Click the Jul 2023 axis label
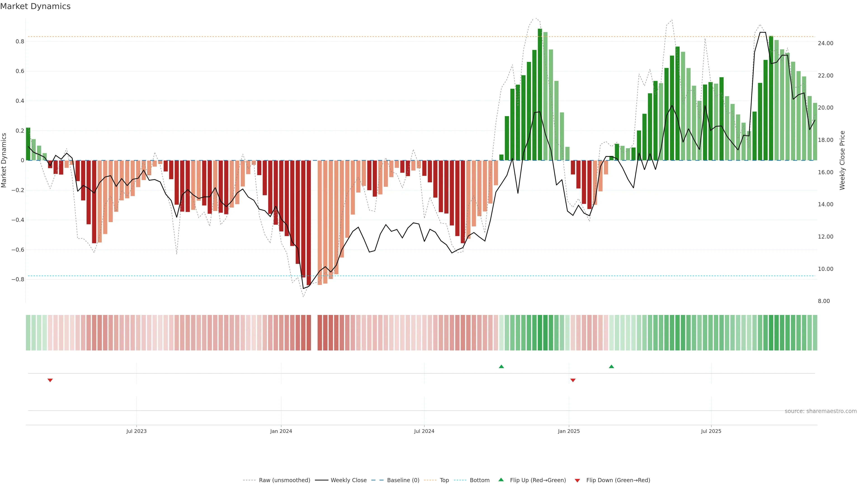The height and width of the screenshot is (488, 868). pos(137,431)
